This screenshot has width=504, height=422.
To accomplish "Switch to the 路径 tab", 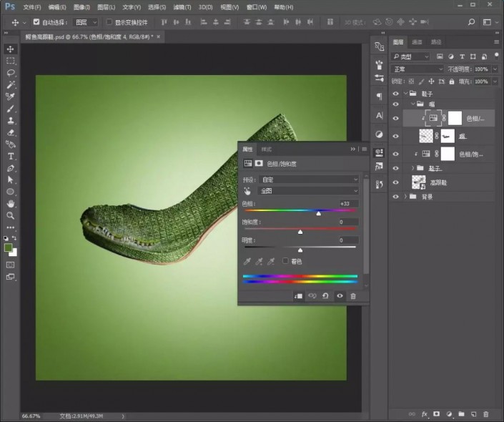I will [x=436, y=41].
